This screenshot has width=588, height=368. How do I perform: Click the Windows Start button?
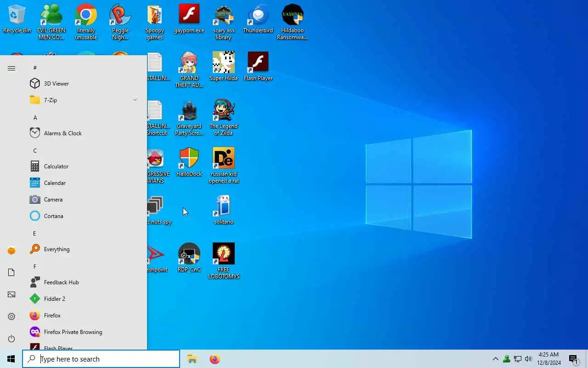(11, 359)
